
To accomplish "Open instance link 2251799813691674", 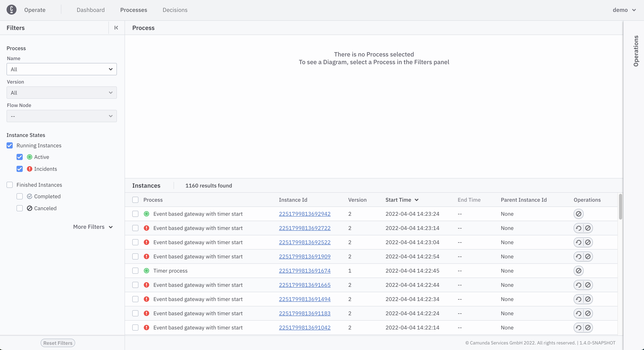I will [x=305, y=271].
